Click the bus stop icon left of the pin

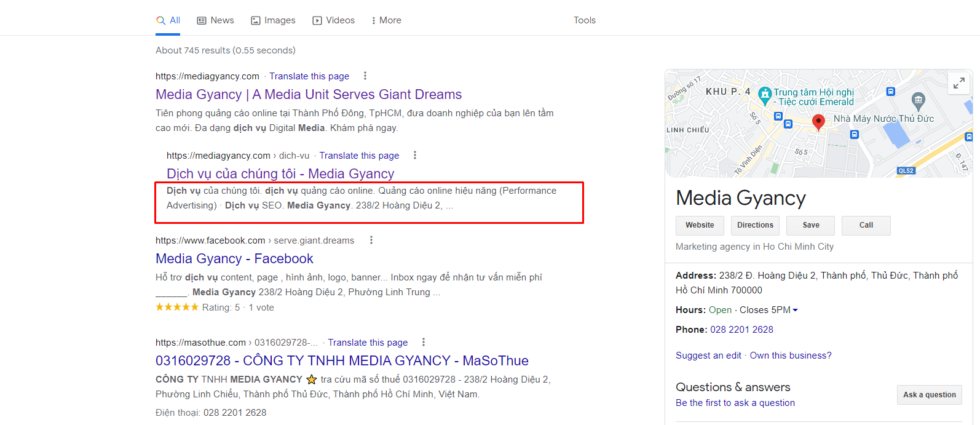pos(788,124)
